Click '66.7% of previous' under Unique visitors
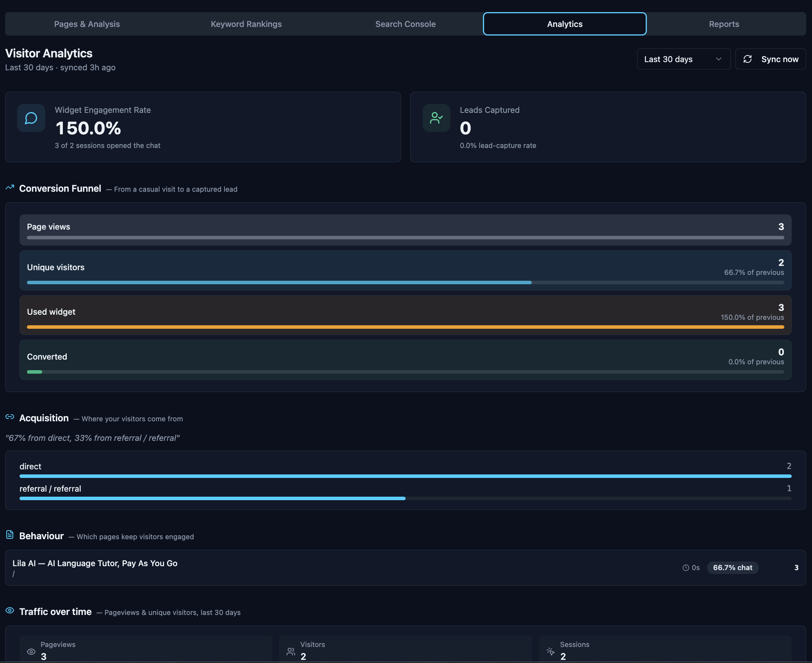812x663 pixels. pos(754,272)
